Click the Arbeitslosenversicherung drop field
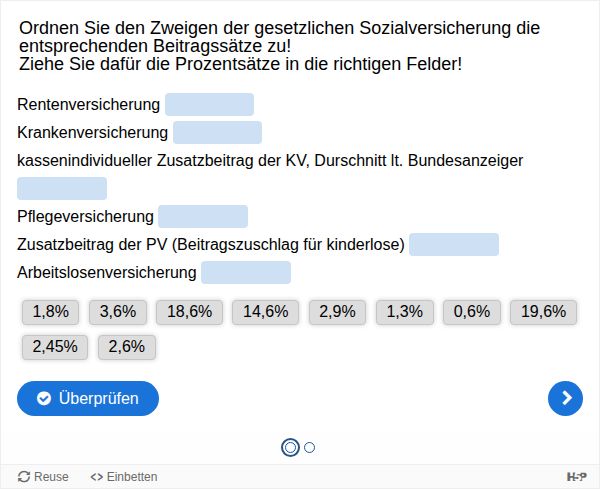Screen dimensions: 600x489 pos(246,273)
